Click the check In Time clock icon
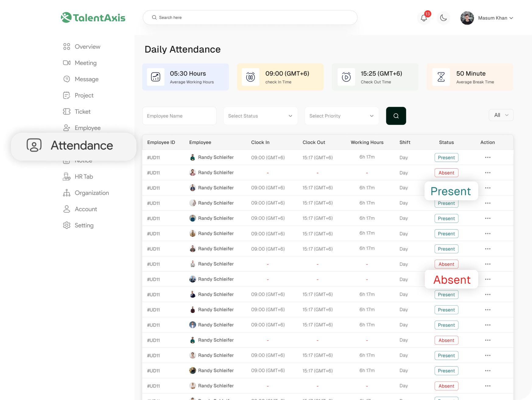Viewport: 532px width, 400px height. [250, 77]
